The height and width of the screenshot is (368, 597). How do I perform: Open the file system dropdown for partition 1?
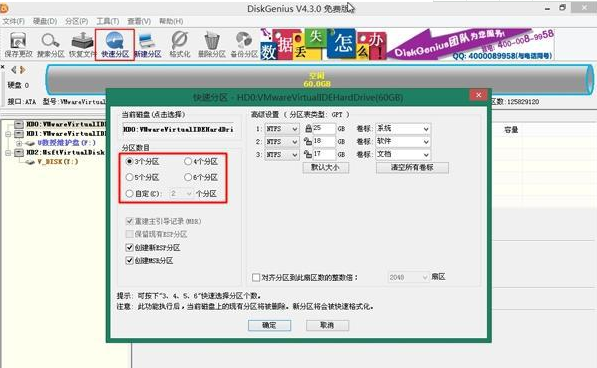click(282, 129)
